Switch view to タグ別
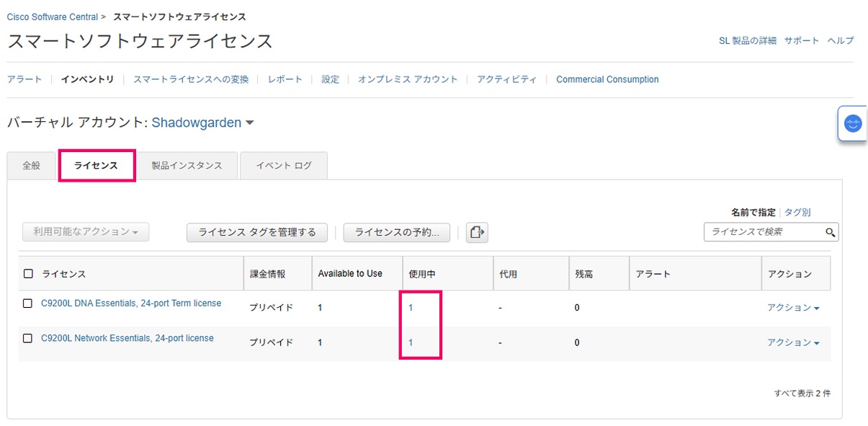 [797, 212]
